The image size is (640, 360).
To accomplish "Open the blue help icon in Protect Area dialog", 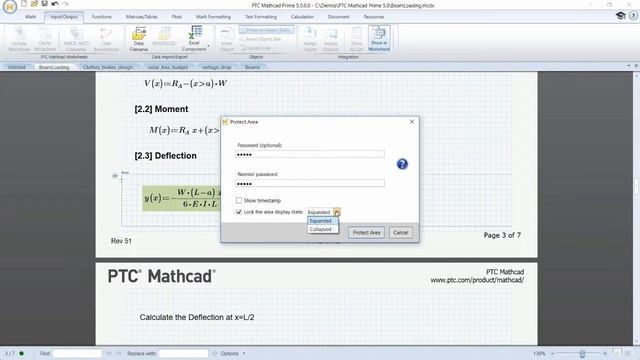I will pos(402,164).
